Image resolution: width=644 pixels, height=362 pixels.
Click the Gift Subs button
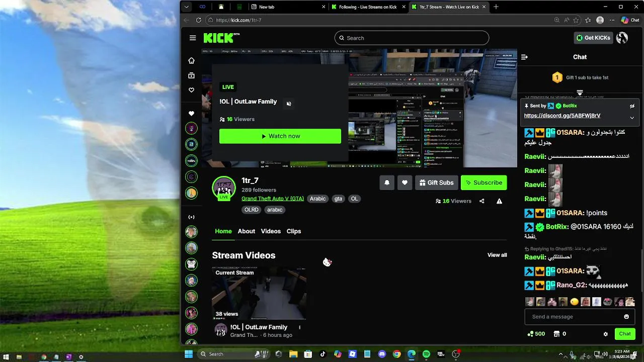coord(436,183)
